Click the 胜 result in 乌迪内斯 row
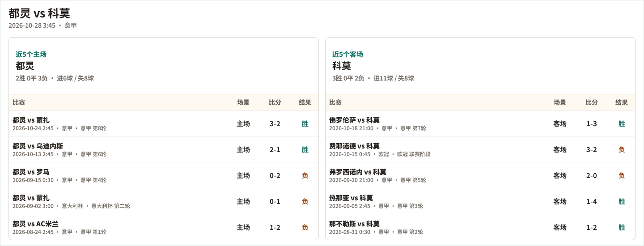The image size is (644, 246). coord(305,149)
